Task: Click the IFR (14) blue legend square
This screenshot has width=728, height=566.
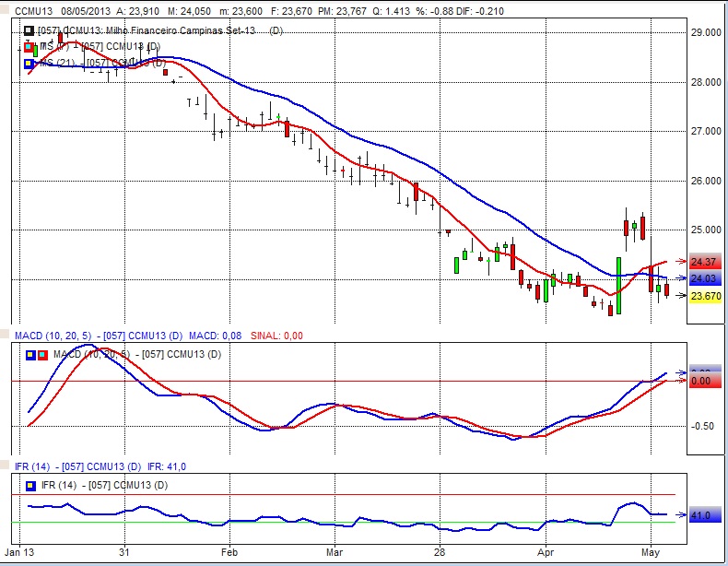Action: (x=30, y=485)
